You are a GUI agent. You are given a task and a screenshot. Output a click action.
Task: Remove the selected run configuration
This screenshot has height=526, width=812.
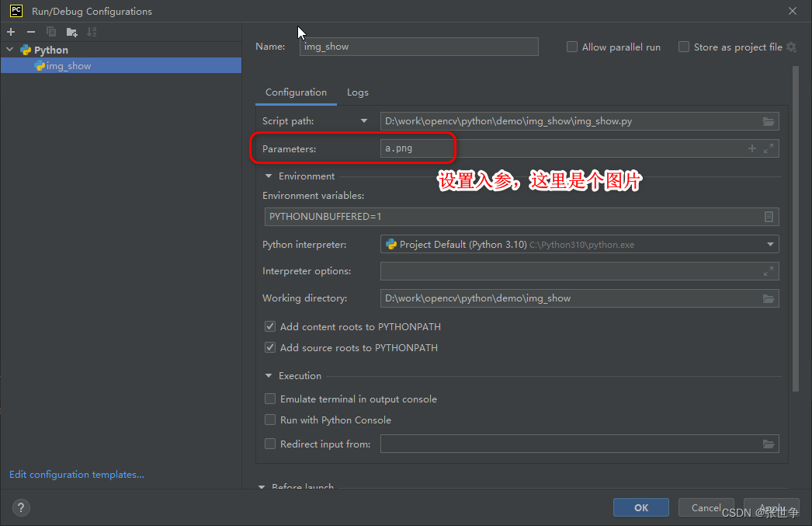click(29, 32)
